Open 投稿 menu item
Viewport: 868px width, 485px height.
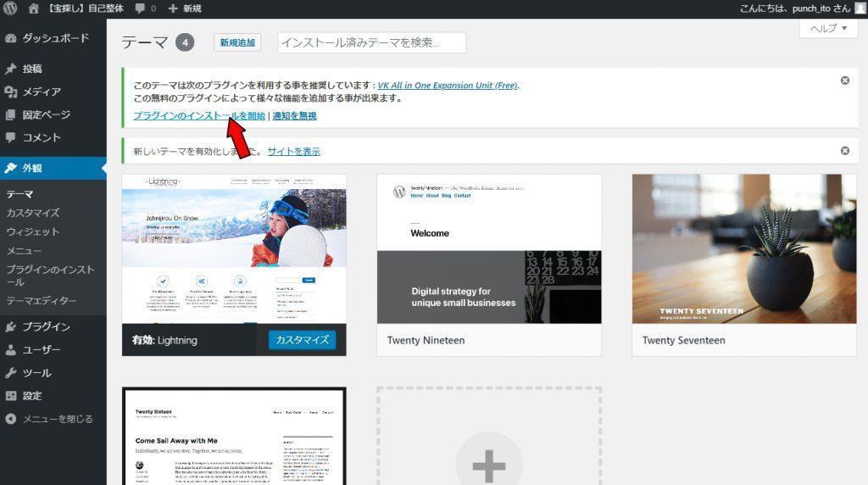(53, 69)
